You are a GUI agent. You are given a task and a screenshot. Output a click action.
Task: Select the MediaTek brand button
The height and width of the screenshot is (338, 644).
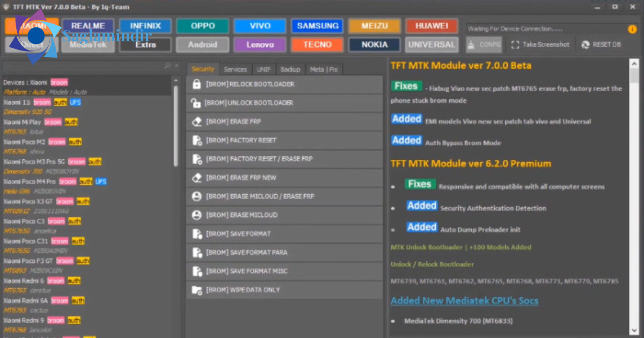pos(88,45)
